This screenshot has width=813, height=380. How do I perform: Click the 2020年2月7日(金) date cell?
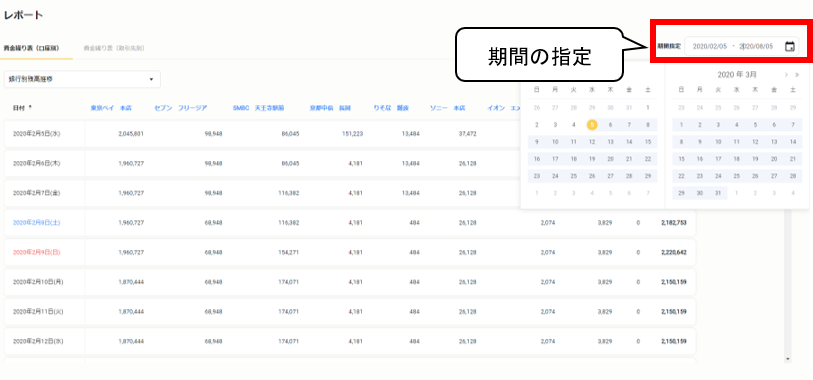click(x=37, y=193)
